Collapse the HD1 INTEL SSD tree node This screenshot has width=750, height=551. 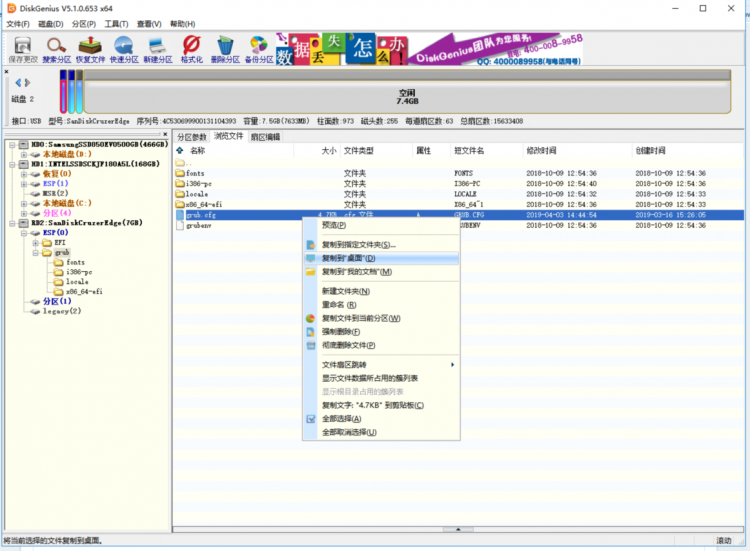[12, 164]
